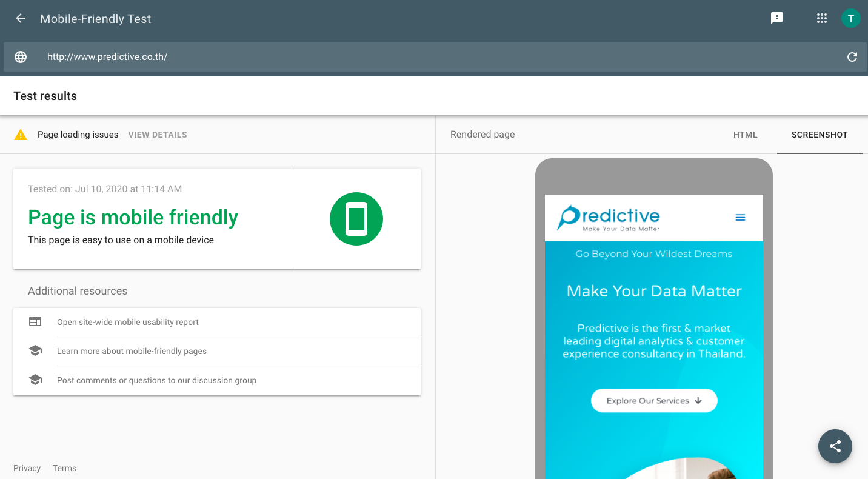Switch to the HTML tab

746,135
